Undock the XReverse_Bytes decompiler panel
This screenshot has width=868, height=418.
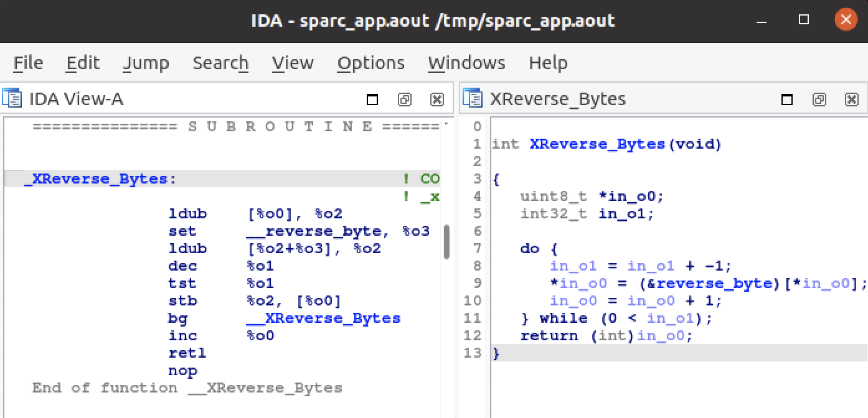point(819,100)
